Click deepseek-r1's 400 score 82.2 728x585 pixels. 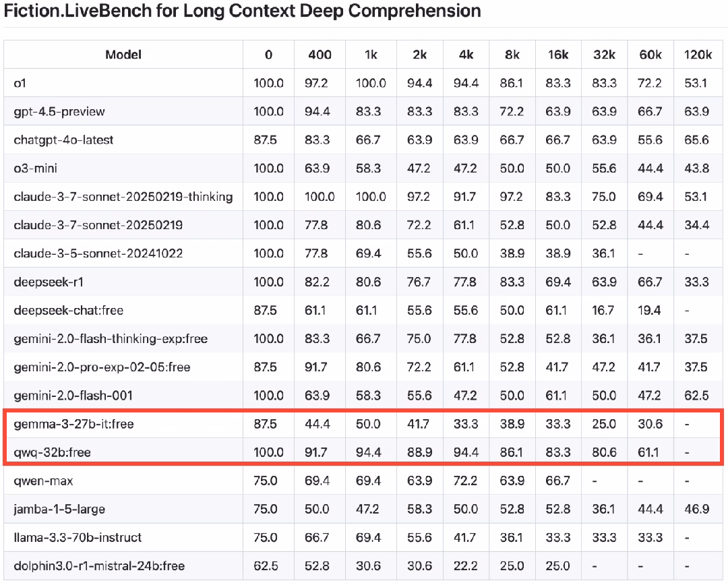click(317, 282)
